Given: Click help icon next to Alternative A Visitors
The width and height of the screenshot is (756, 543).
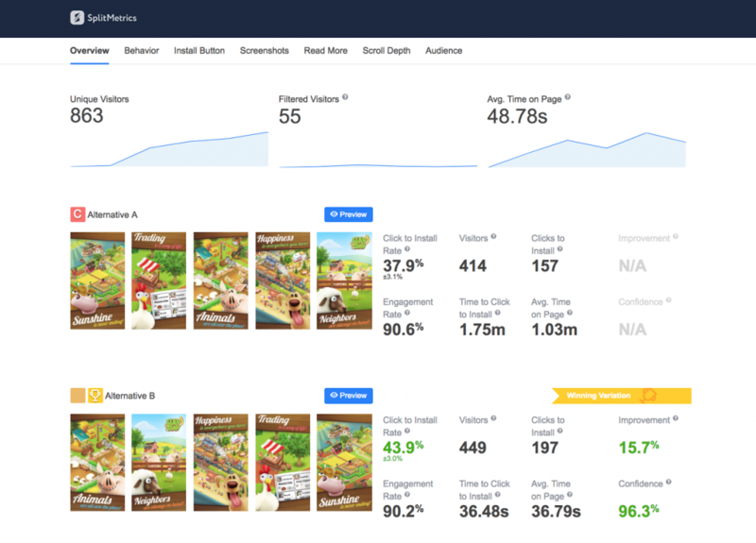Looking at the screenshot, I should pos(493,238).
